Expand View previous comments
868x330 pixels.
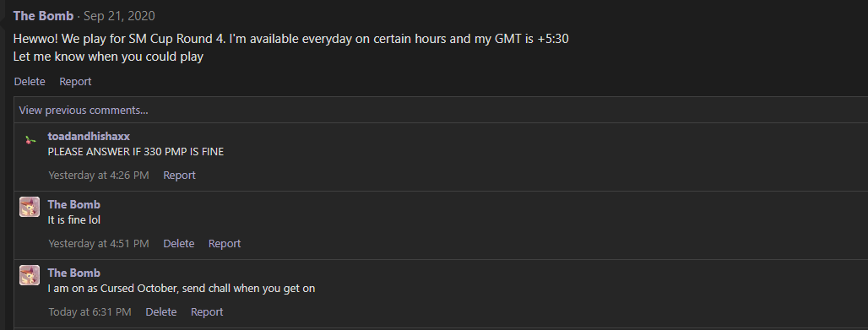pyautogui.click(x=84, y=111)
